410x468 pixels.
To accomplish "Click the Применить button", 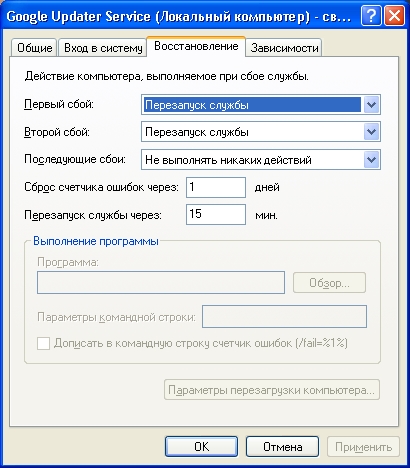I will click(363, 447).
